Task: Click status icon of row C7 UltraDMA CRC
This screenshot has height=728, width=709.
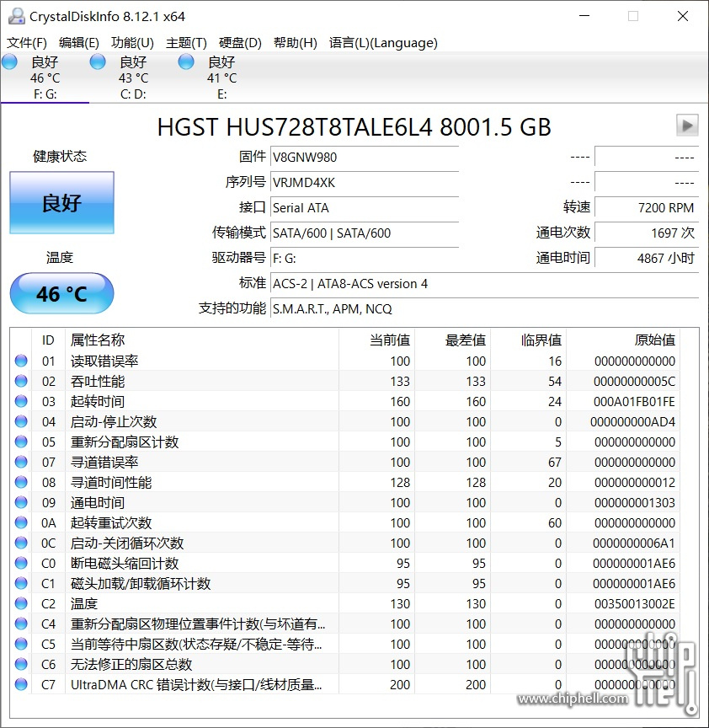Action: (21, 684)
